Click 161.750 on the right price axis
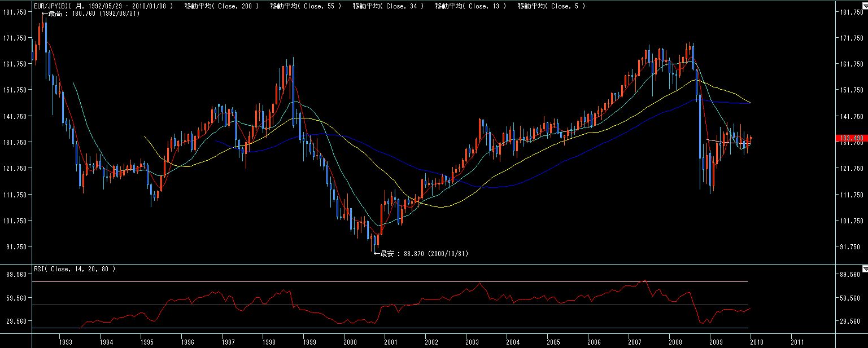Viewport: 868px width, 348px height. [x=852, y=64]
